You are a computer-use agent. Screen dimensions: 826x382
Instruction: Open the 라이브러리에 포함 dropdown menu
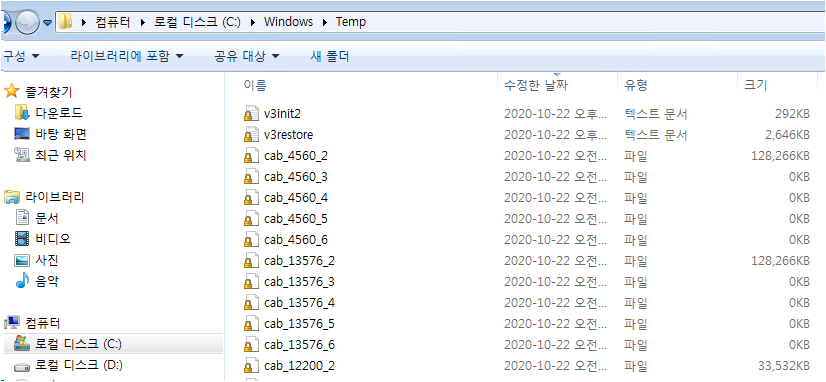126,56
